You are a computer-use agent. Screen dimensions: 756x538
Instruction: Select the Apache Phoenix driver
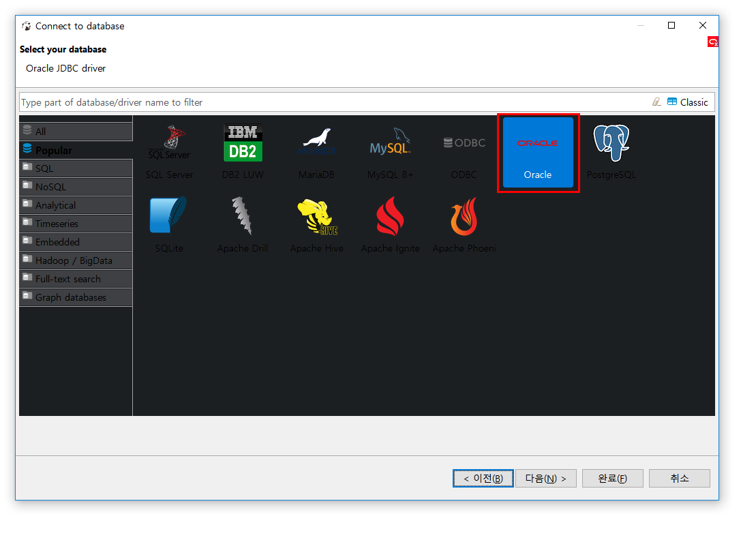pyautogui.click(x=464, y=225)
